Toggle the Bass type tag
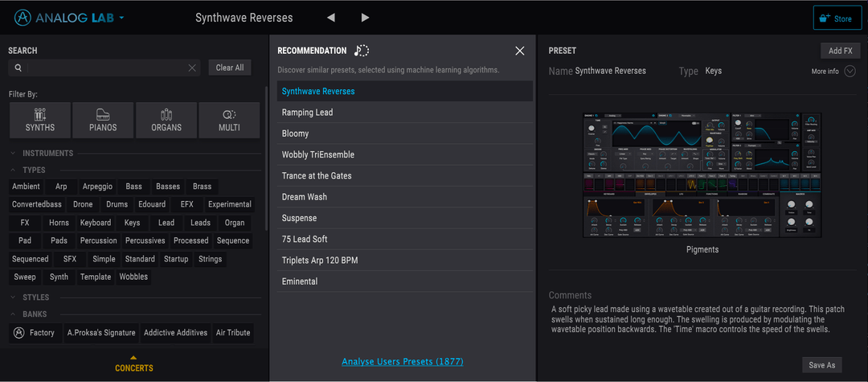This screenshot has width=868, height=382. click(134, 187)
